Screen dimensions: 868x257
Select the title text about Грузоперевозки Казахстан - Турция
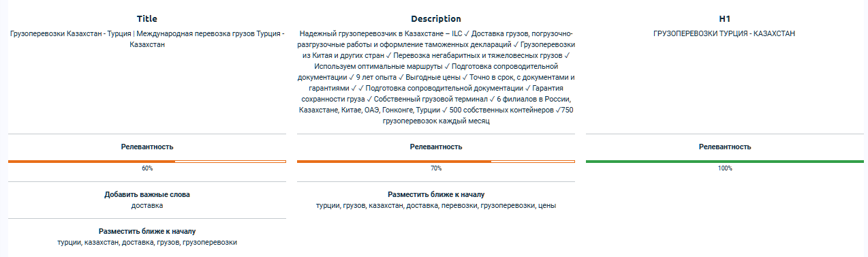coord(147,38)
